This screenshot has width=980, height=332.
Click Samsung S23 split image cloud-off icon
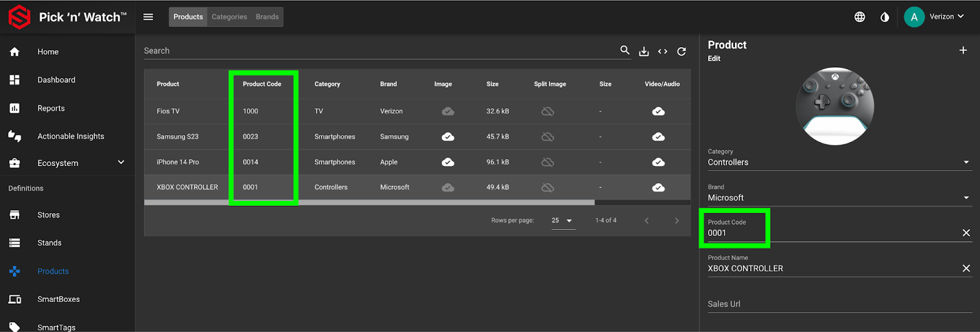pos(548,137)
